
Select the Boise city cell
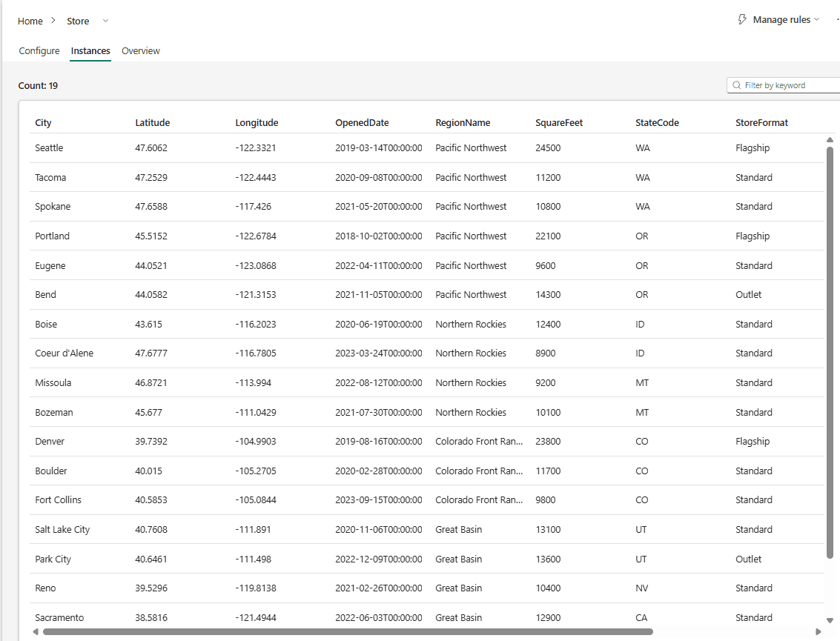[46, 324]
